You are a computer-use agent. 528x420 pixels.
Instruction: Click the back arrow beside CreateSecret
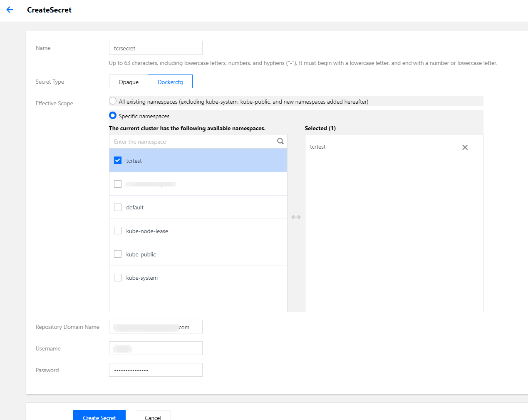pyautogui.click(x=10, y=10)
